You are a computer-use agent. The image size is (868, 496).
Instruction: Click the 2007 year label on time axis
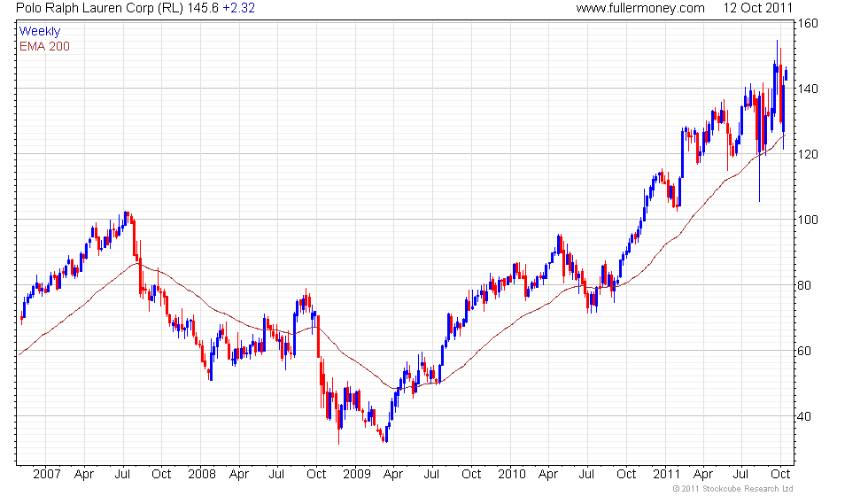point(46,475)
